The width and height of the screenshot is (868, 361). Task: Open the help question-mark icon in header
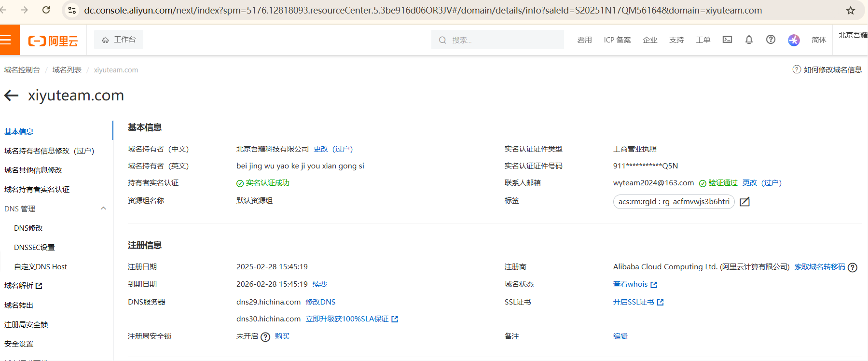click(x=771, y=40)
